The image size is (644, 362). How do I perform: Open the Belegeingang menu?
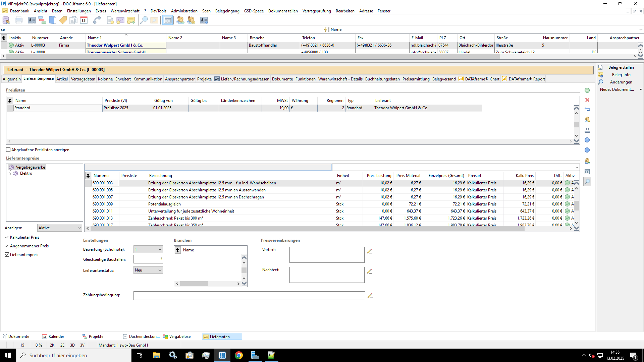(x=227, y=11)
